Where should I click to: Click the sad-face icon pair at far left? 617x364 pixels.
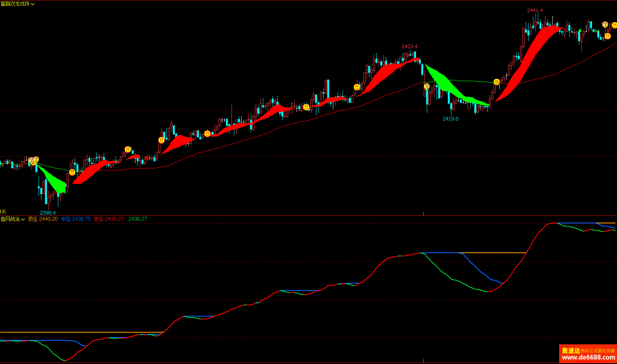33,160
